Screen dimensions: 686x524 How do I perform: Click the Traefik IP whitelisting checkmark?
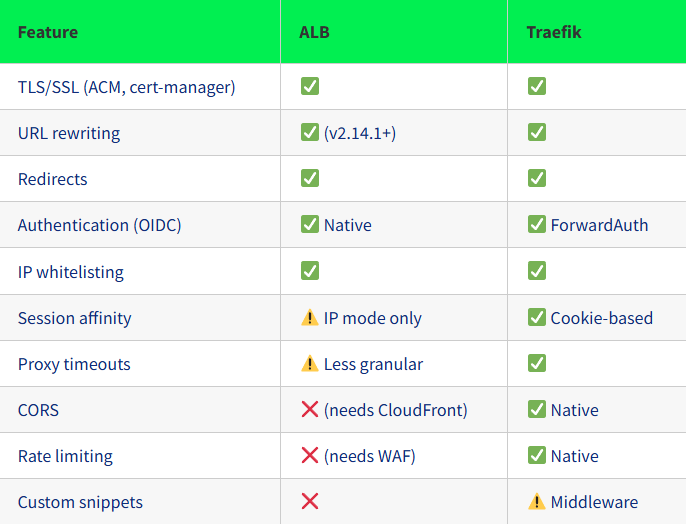(537, 271)
